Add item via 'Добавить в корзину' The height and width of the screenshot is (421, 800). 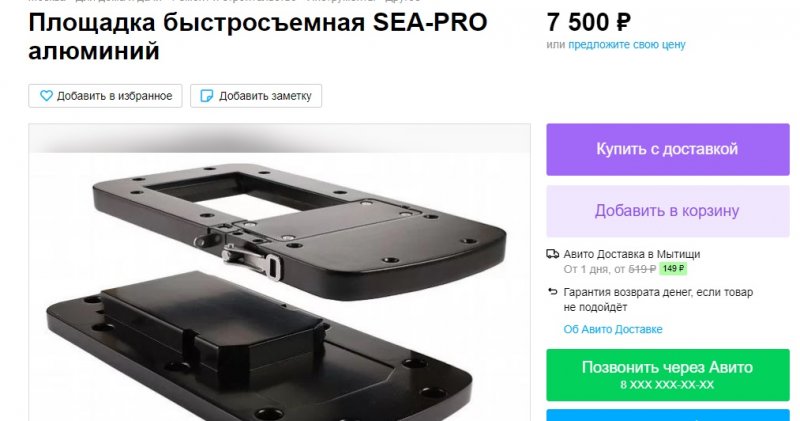668,211
